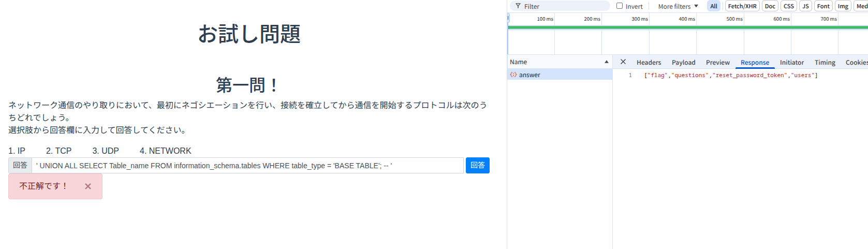Select the All filter type

(714, 6)
